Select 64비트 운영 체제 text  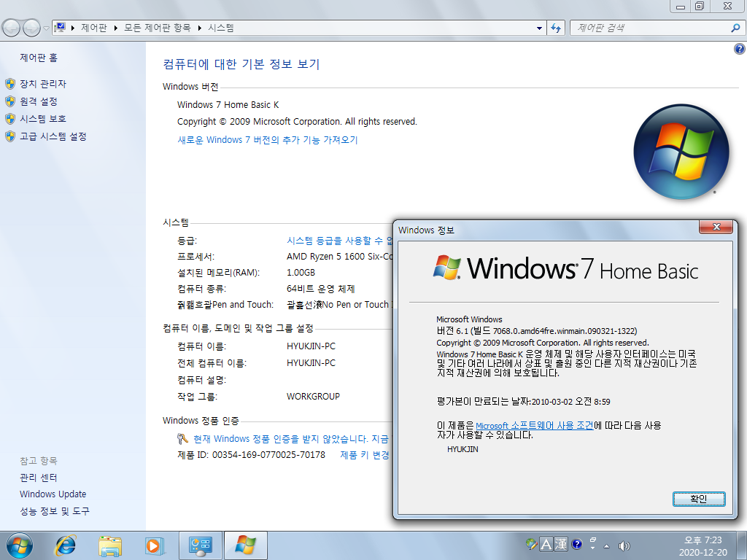(321, 289)
